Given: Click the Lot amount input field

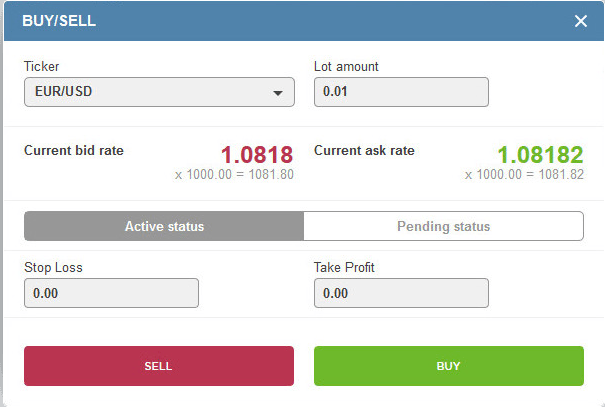Looking at the screenshot, I should point(401,93).
